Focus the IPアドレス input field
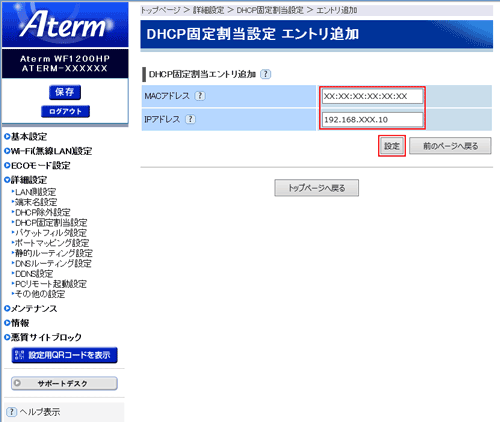Screen dimensions: 500x422 pos(372,119)
